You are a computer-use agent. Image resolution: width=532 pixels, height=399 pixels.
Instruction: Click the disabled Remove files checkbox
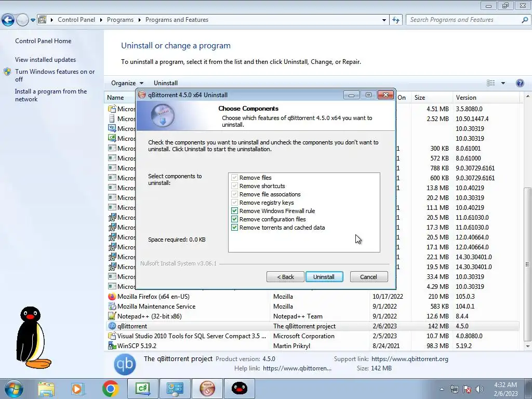[x=234, y=178]
